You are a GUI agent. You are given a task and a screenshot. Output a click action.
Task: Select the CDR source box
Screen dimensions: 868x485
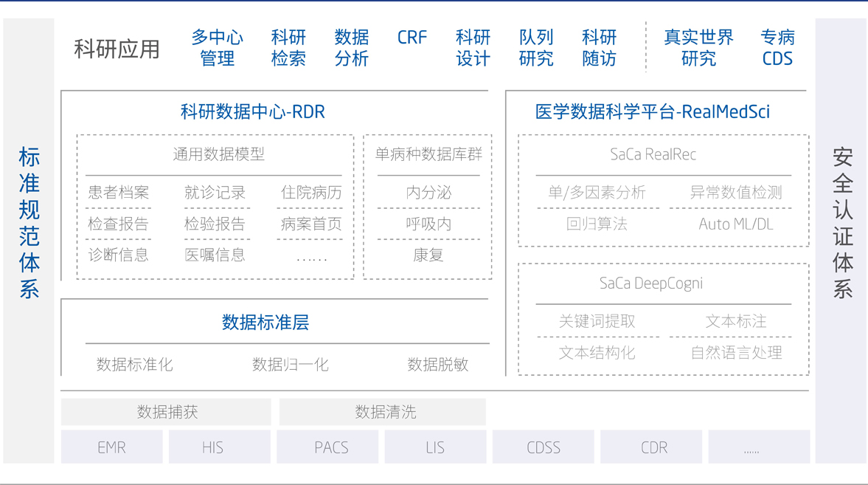pyautogui.click(x=651, y=447)
